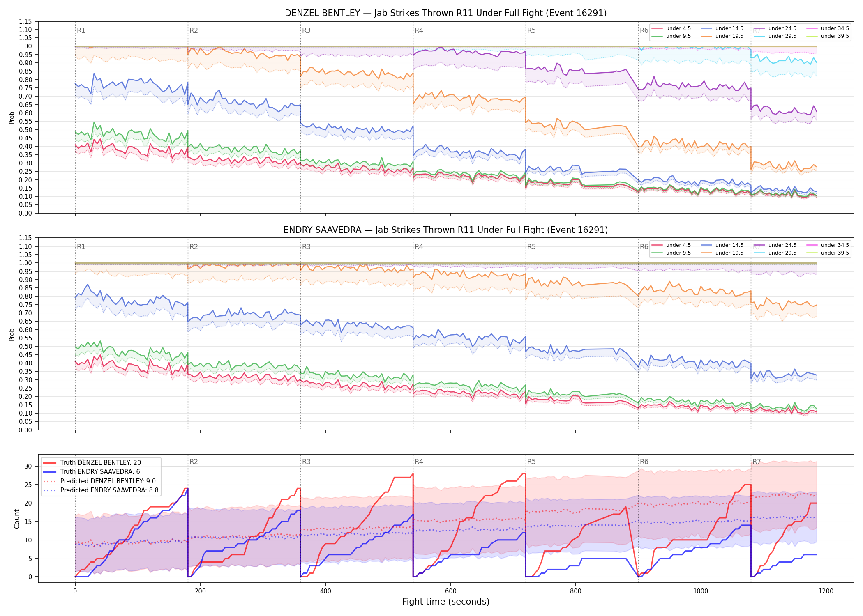Click the x-axis tick label 600
Viewport: 863px width, 616px height.
(x=450, y=591)
